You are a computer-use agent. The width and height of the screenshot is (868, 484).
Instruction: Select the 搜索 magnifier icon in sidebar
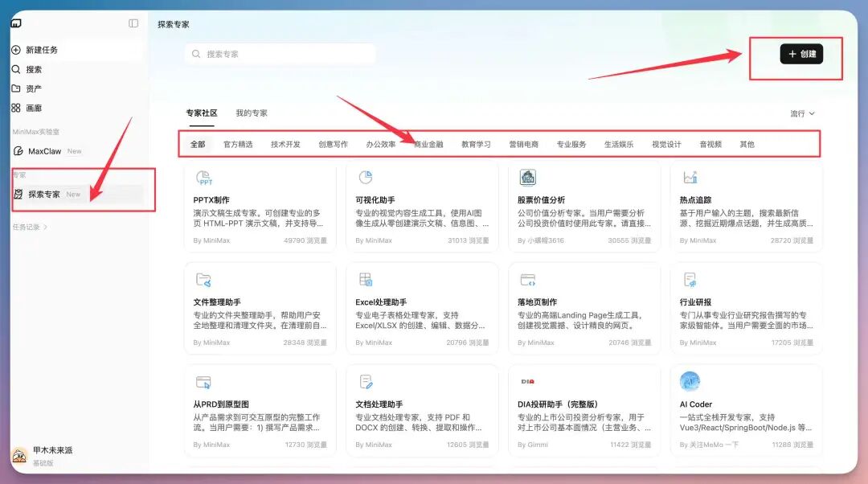pos(17,69)
